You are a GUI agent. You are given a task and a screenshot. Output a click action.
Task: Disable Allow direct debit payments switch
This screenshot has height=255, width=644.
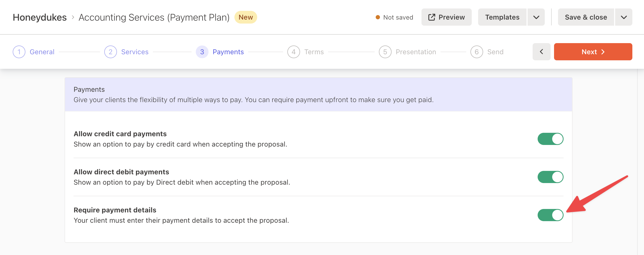[550, 177]
